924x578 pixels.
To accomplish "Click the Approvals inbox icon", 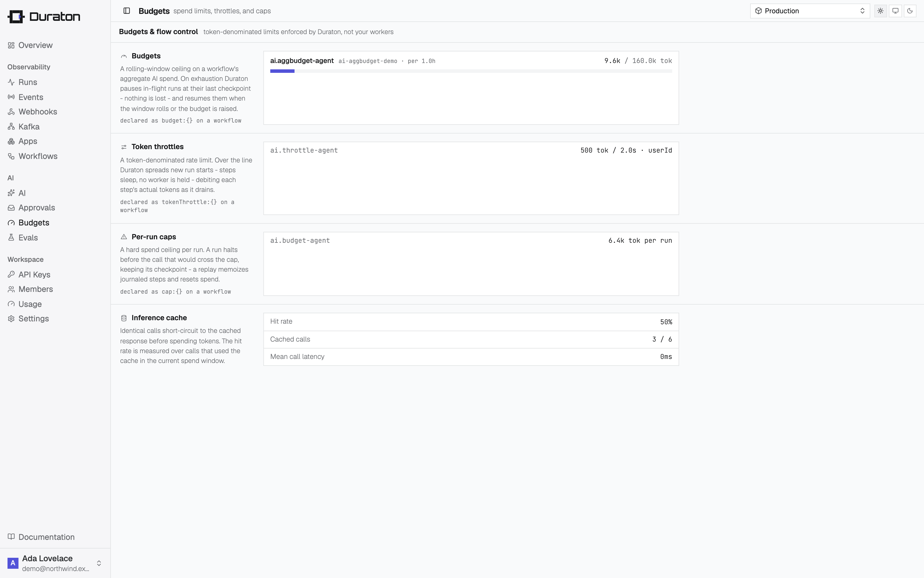I will pos(11,208).
